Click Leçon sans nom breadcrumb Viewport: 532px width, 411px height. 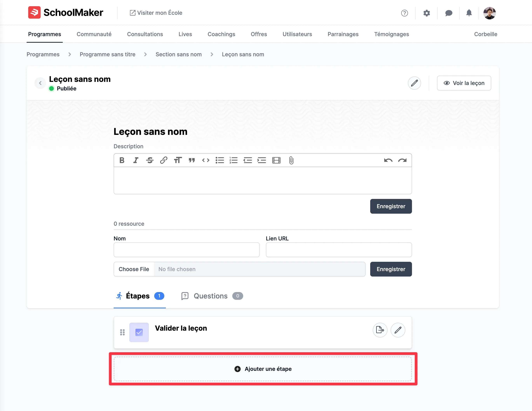pos(243,54)
